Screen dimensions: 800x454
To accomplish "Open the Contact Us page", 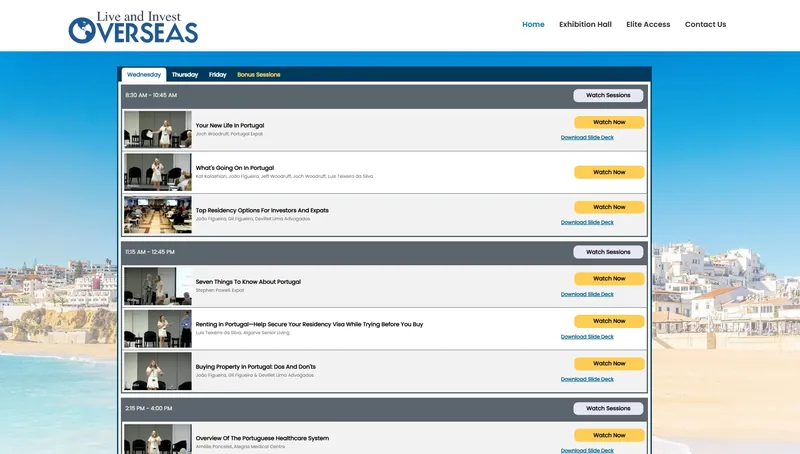I will [x=705, y=24].
